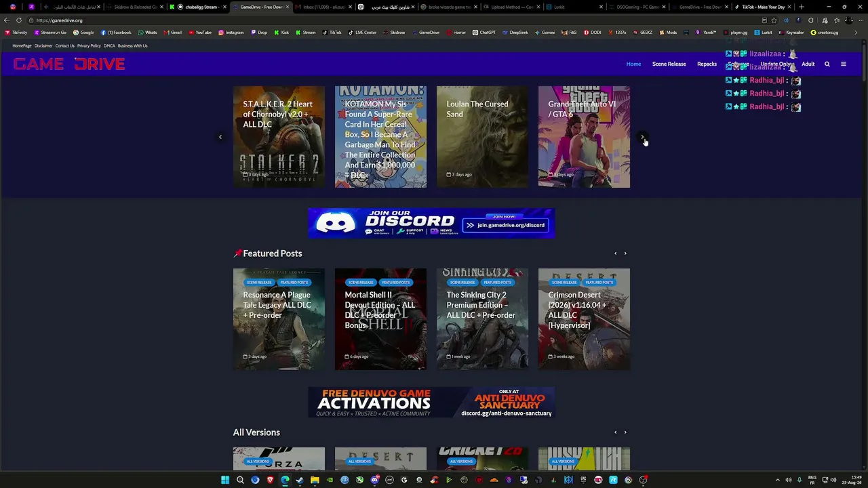This screenshot has width=868, height=488.
Task: Reload the page with the refresh icon
Action: (19, 20)
